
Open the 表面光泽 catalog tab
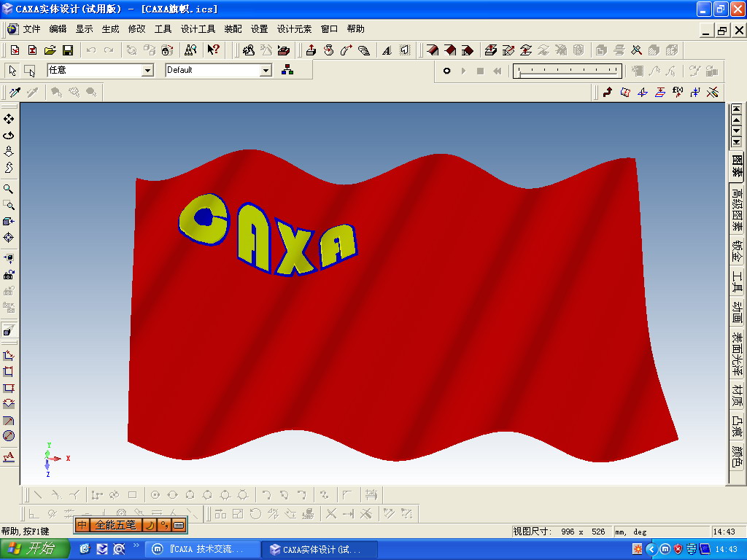(737, 354)
